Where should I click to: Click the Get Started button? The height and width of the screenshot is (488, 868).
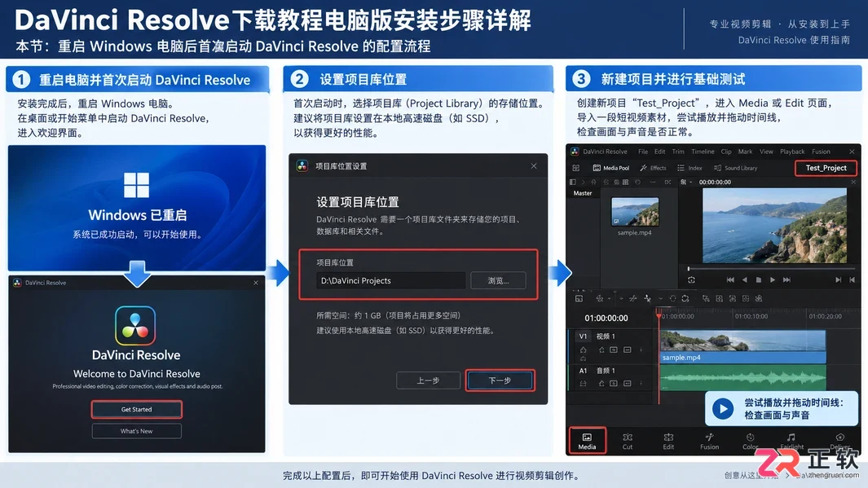click(x=136, y=410)
